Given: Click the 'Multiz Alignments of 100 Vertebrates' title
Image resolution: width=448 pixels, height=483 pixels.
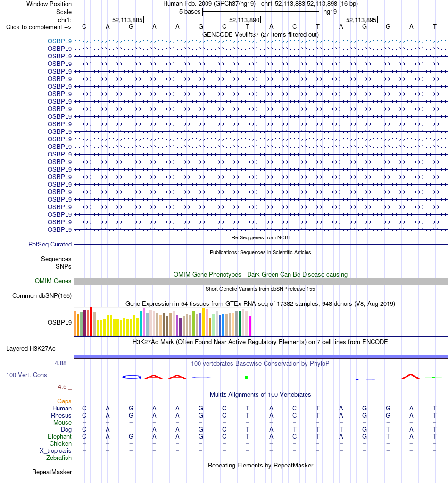Looking at the screenshot, I should click(260, 394).
